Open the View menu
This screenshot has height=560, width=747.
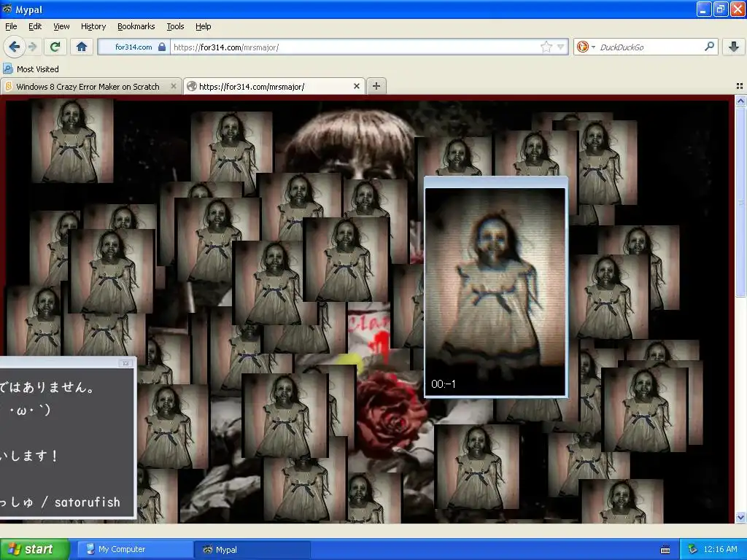[x=61, y=26]
